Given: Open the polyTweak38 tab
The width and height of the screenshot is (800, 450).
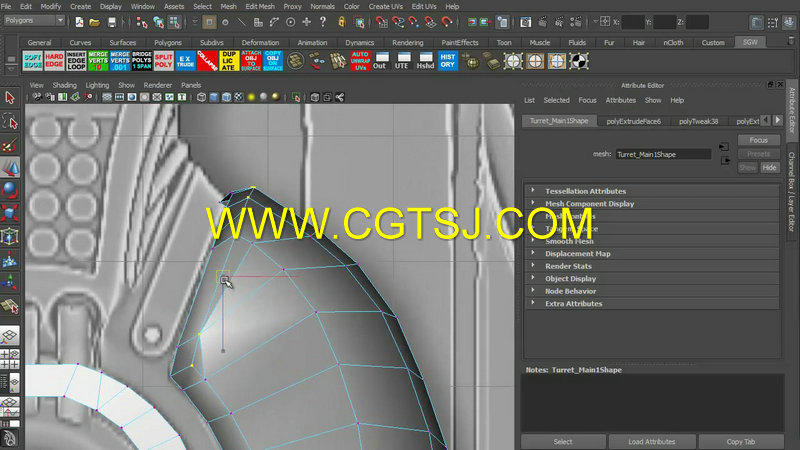Looking at the screenshot, I should pyautogui.click(x=698, y=121).
